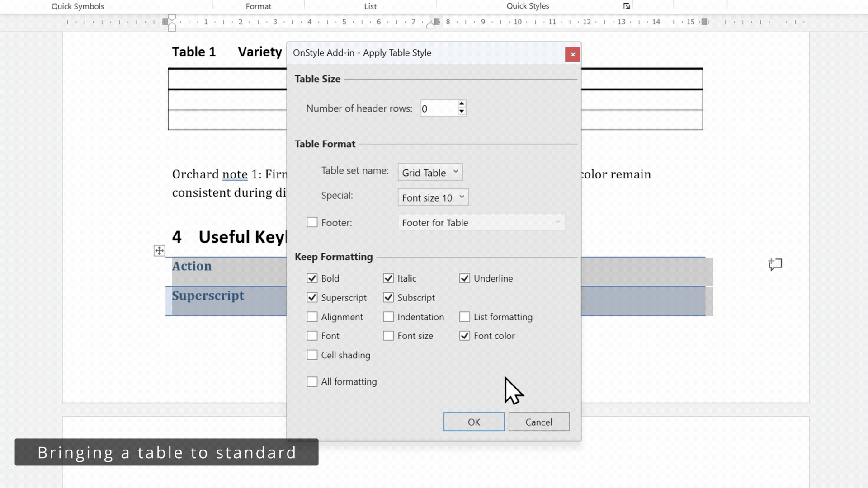
Task: Open the Footer for Table dropdown
Action: pyautogui.click(x=481, y=222)
